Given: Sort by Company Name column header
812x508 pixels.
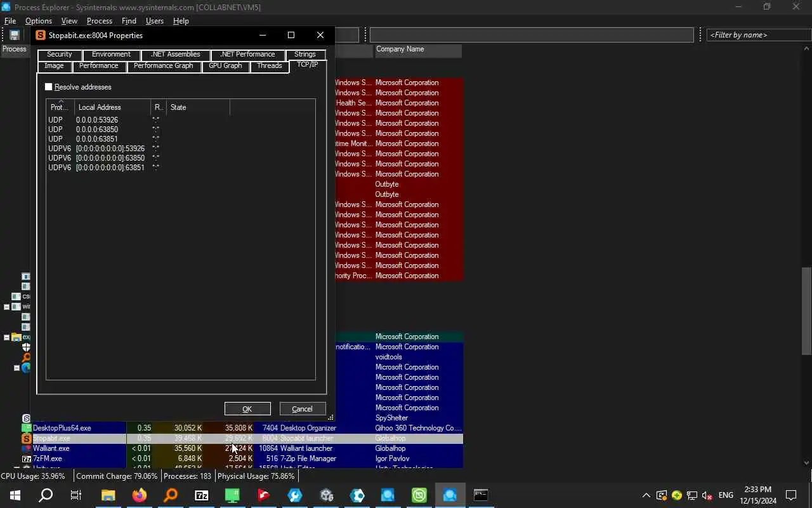Looking at the screenshot, I should coord(418,50).
